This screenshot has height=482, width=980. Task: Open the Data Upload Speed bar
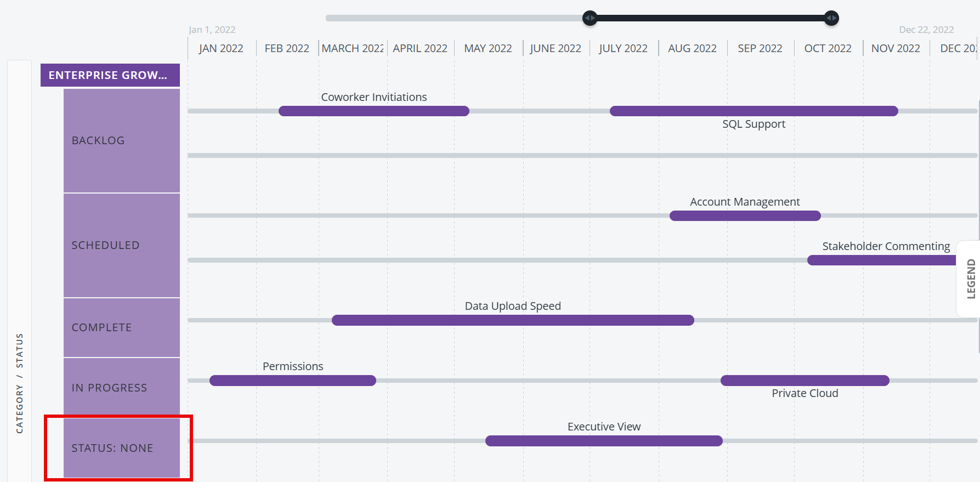pos(513,320)
